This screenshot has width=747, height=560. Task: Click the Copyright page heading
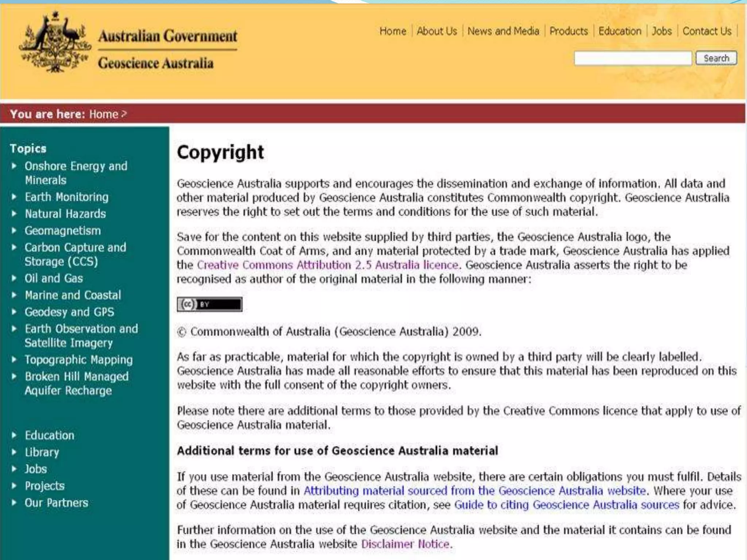[220, 152]
